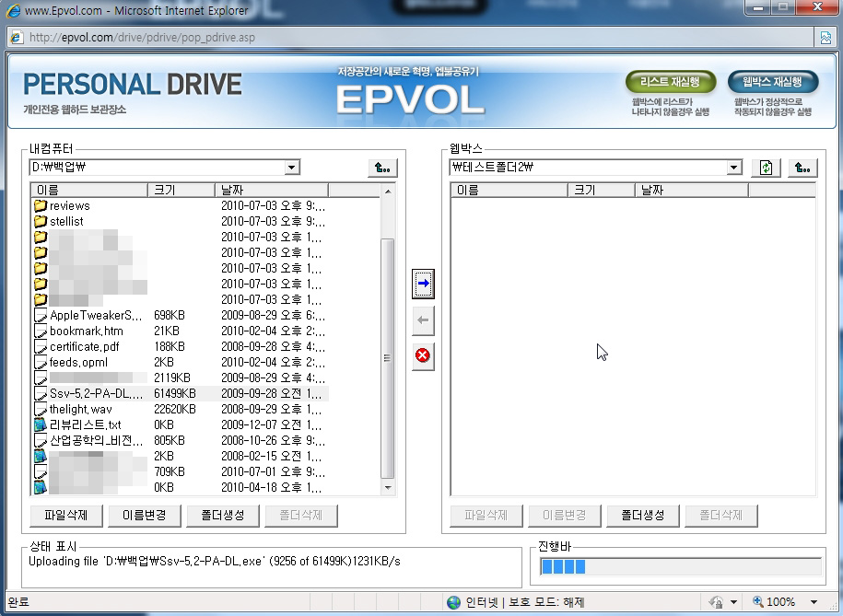The width and height of the screenshot is (843, 616).
Task: Click the local 파일삭제 button
Action: (x=66, y=515)
